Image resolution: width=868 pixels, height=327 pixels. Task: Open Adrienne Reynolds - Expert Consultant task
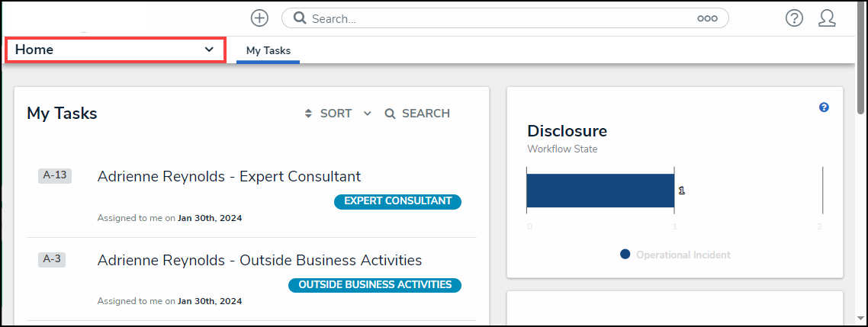(229, 176)
